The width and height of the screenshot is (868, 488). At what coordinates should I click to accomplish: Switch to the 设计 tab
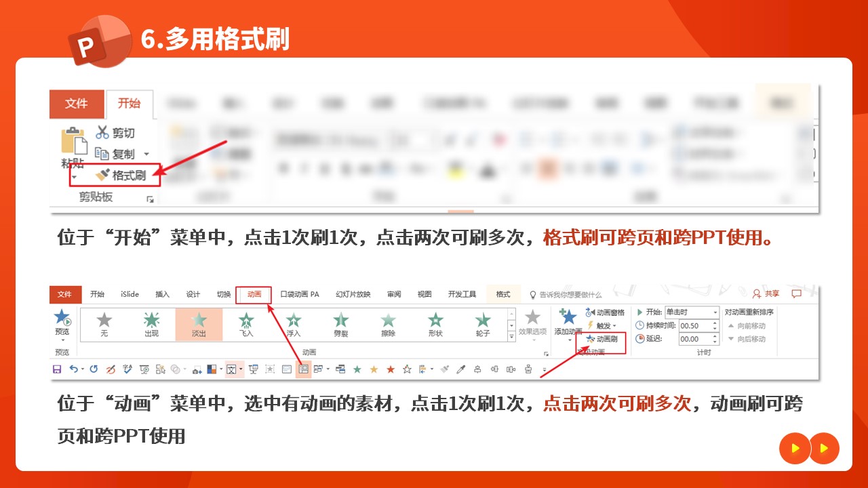pos(193,294)
